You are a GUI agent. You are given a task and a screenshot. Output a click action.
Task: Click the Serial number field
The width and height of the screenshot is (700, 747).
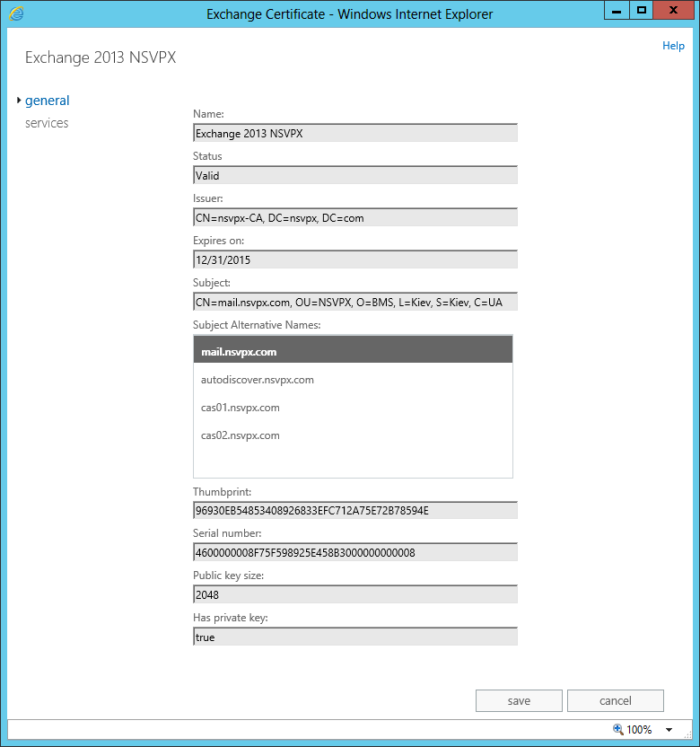(355, 553)
